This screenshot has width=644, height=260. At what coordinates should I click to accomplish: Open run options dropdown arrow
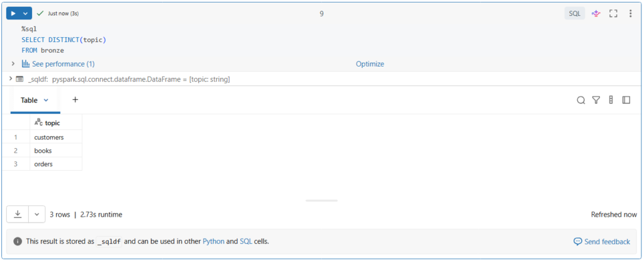[x=26, y=13]
